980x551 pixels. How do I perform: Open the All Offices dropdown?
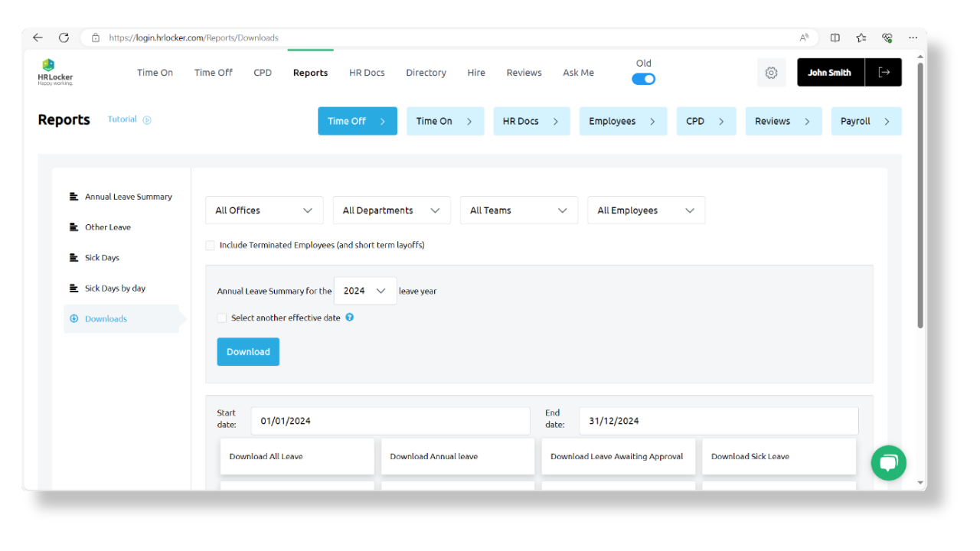coord(263,210)
